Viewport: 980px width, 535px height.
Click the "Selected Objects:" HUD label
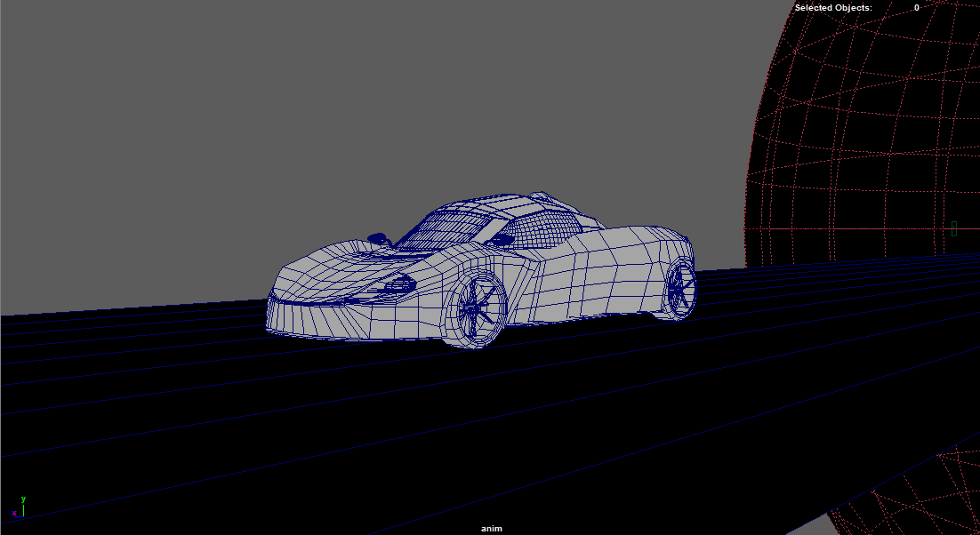click(833, 7)
